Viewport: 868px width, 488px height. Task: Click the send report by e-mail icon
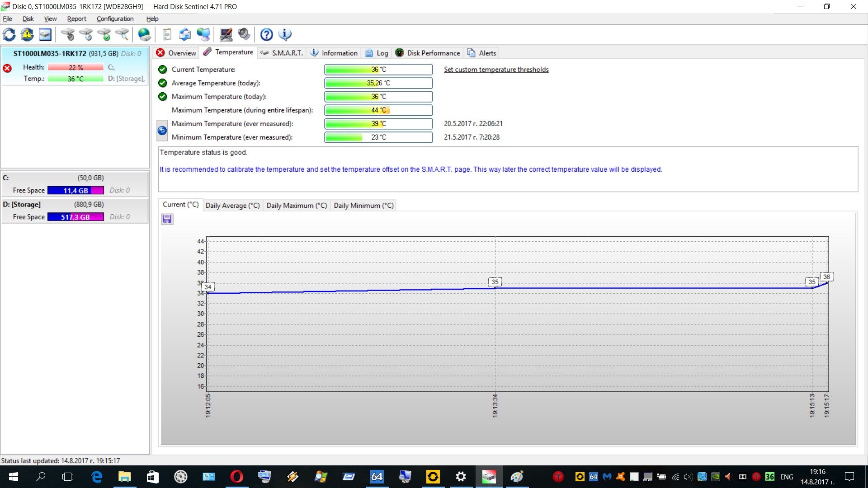pyautogui.click(x=185, y=34)
